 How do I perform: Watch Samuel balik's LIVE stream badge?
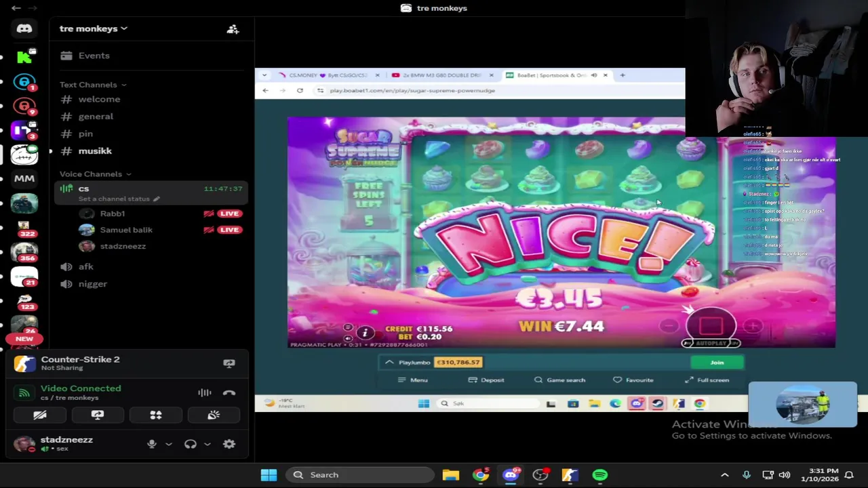[229, 230]
